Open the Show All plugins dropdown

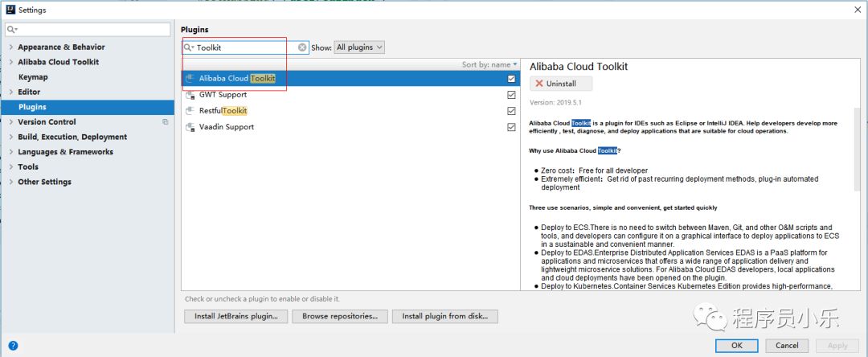click(359, 47)
